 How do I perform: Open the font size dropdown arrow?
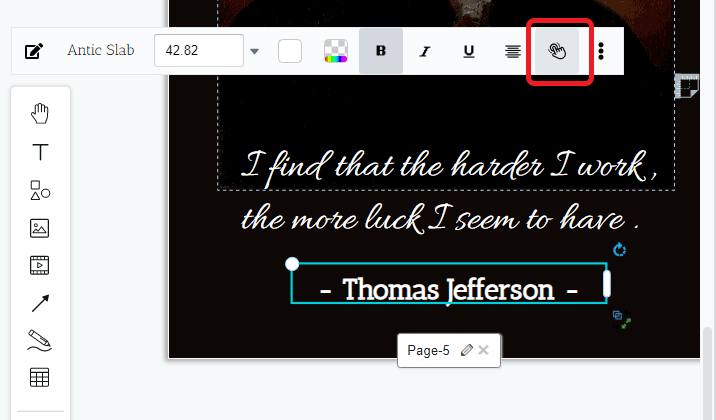tap(254, 51)
